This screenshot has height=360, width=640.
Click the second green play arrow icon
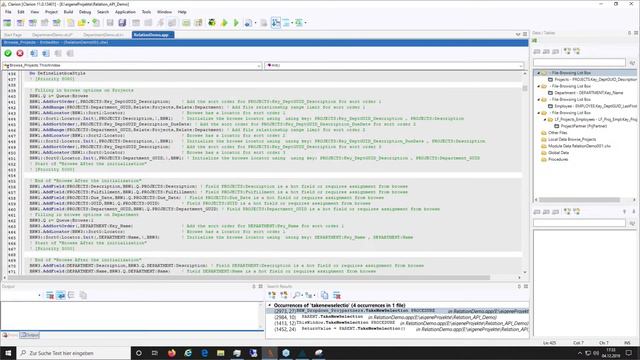tap(236, 23)
